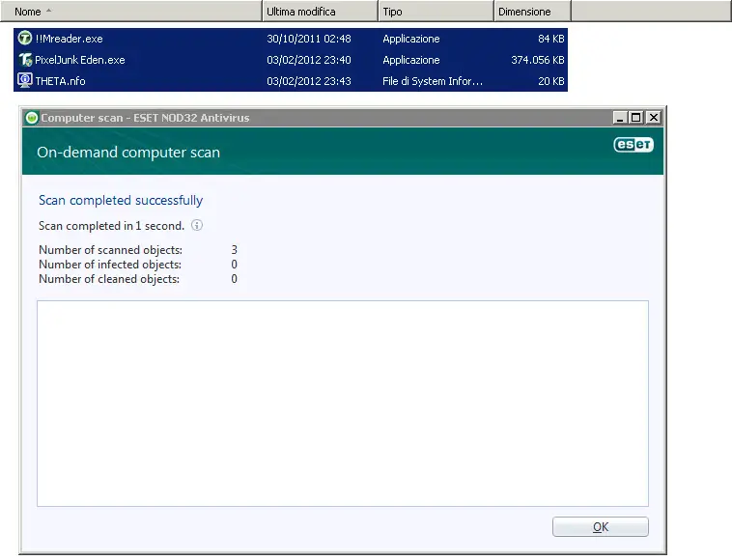732x560 pixels.
Task: Click the date 03/02/2012 23:43
Action: [x=309, y=81]
